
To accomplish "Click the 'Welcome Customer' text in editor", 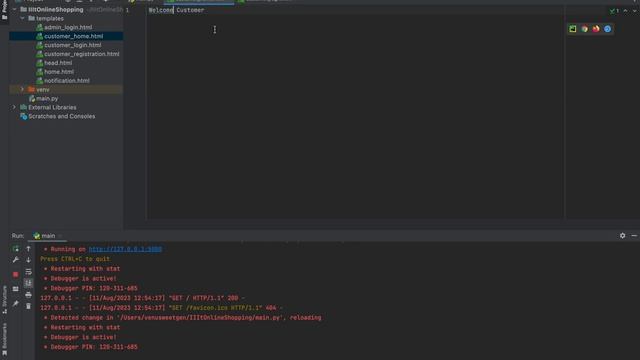I will [x=176, y=10].
